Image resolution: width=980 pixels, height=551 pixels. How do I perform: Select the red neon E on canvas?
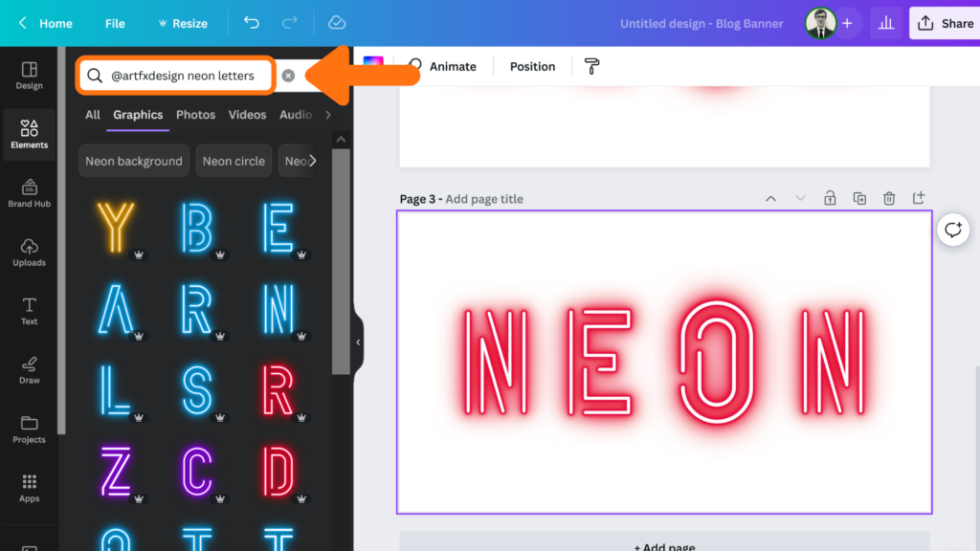tap(600, 362)
